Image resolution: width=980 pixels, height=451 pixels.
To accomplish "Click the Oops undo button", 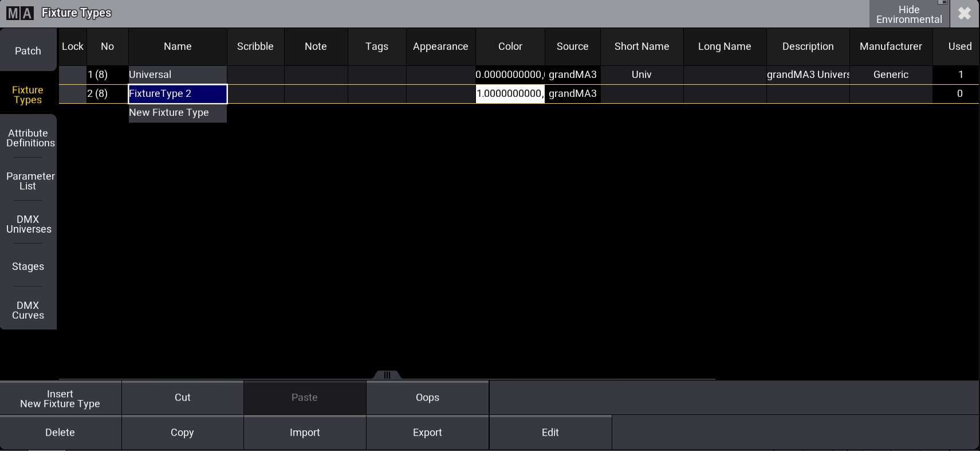I will coord(427,398).
